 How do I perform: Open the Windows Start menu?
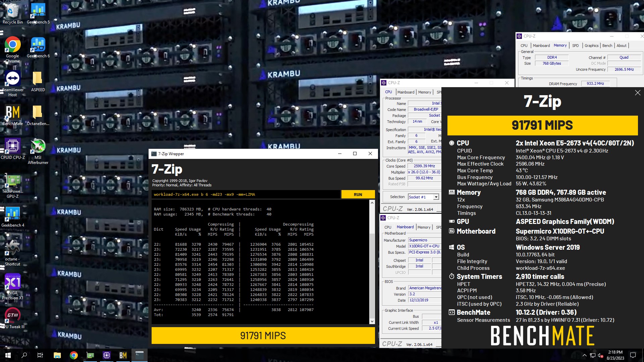pyautogui.click(x=8, y=355)
